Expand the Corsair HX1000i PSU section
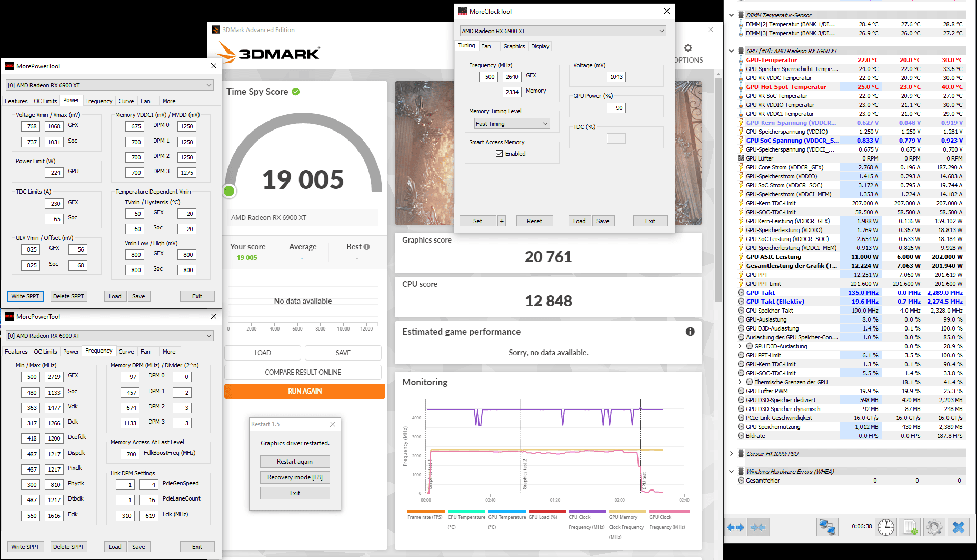 pos(731,454)
